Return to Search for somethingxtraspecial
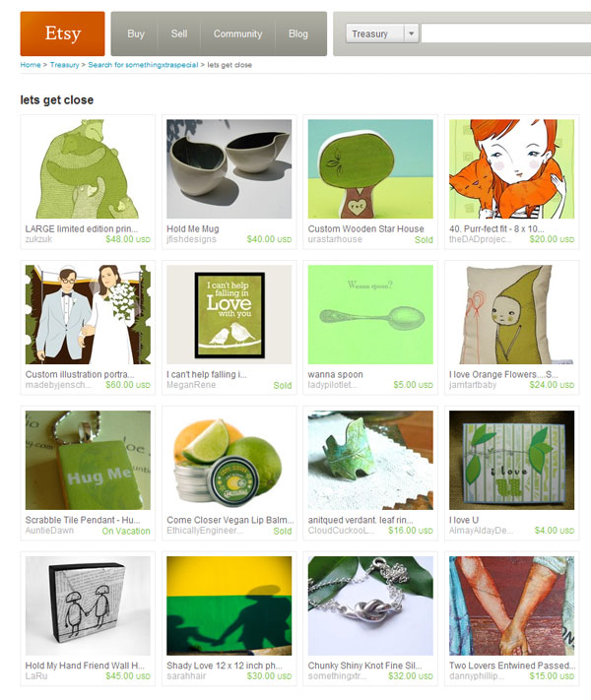The image size is (591, 700). pos(143,65)
